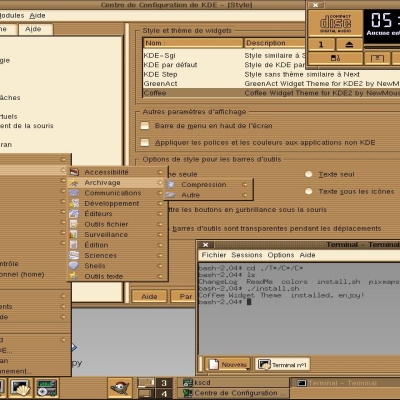Screen dimensions: 400x400
Task: Switch to virtual desktop 4 in pager
Action: (x=164, y=393)
